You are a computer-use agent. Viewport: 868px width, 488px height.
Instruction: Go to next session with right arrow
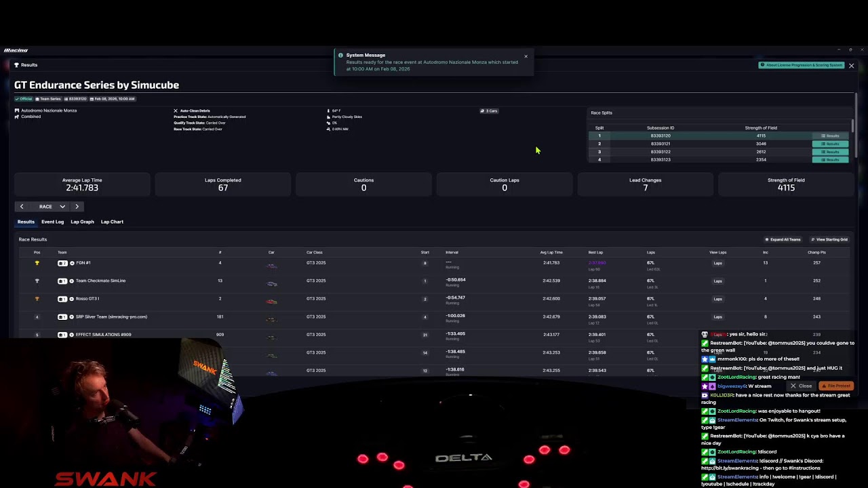[77, 207]
